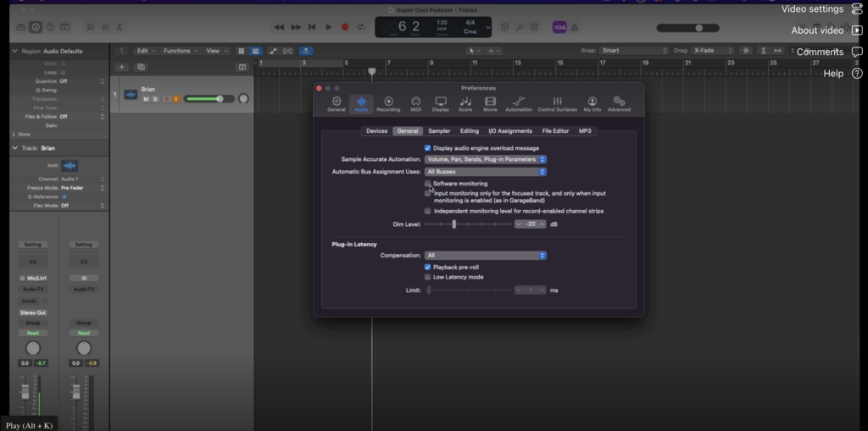Click the Fast Forward transport button
The height and width of the screenshot is (431, 868).
[x=296, y=27]
